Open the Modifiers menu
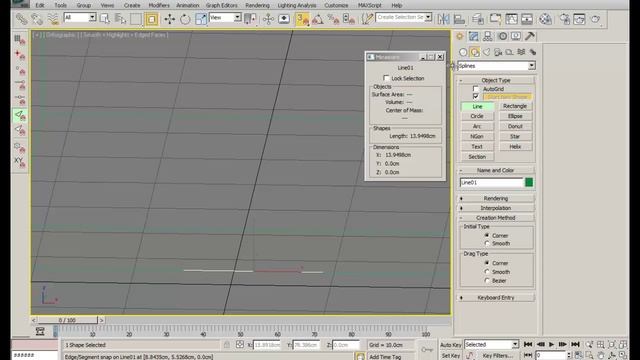This screenshot has height=360, width=640. [x=159, y=5]
